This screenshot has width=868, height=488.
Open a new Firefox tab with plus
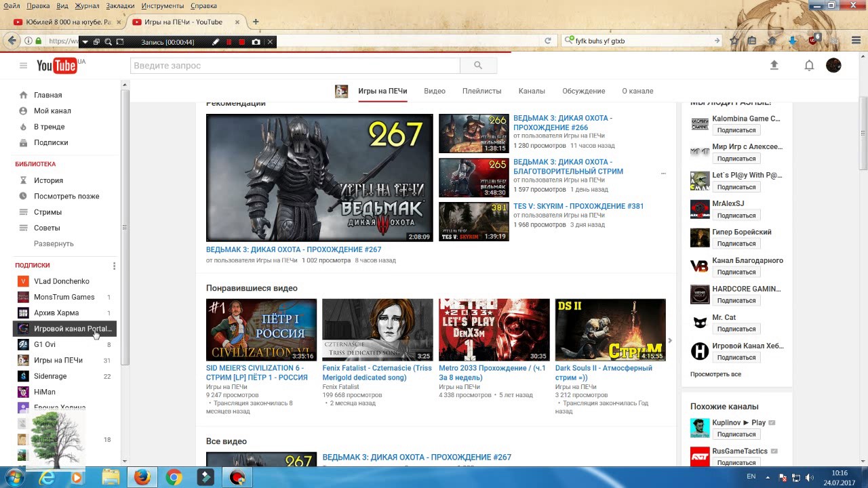256,22
